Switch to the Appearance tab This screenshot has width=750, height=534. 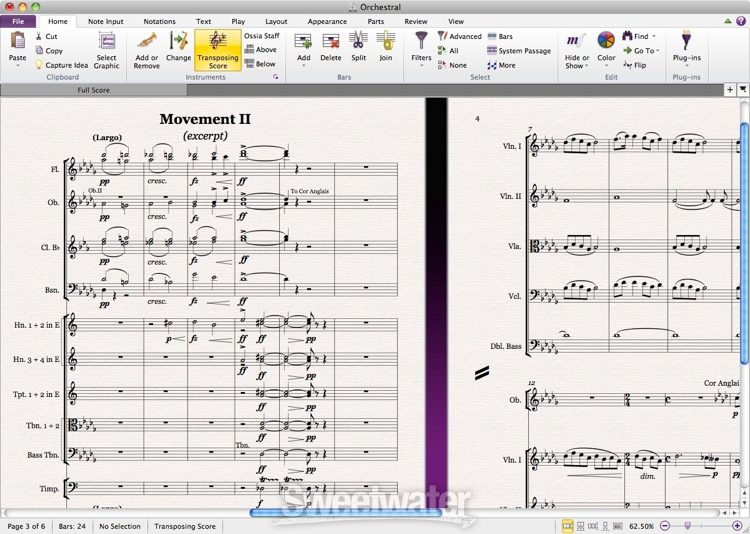pyautogui.click(x=328, y=22)
